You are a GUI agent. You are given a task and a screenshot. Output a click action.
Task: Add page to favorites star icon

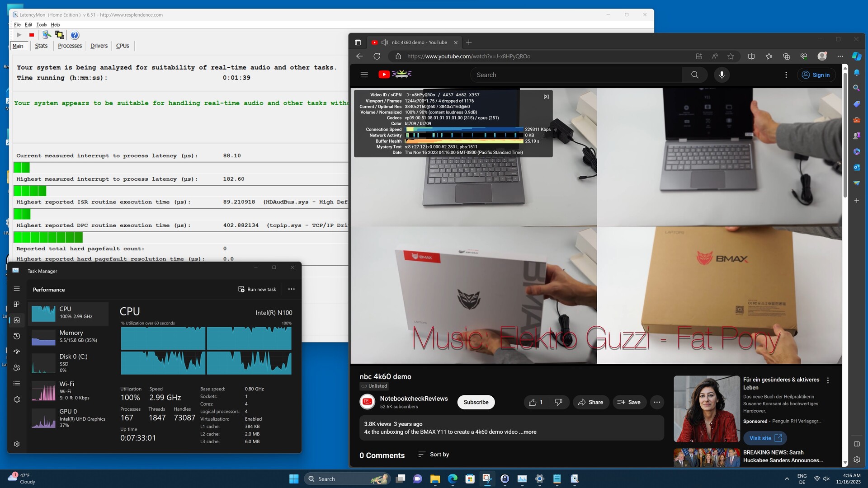point(731,56)
